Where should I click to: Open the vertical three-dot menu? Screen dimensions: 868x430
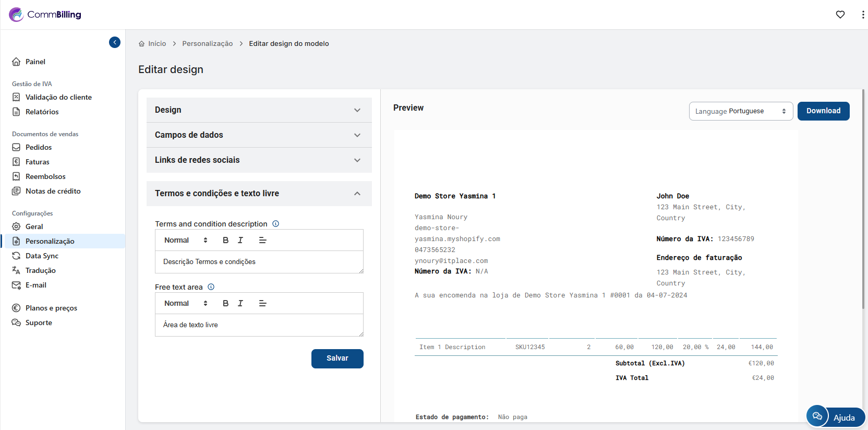[863, 15]
